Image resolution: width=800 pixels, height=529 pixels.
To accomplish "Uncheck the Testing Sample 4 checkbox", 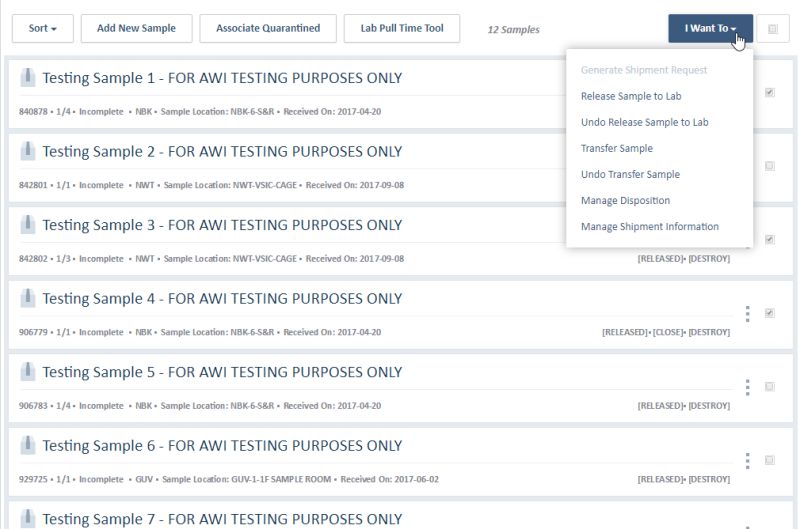I will [770, 313].
